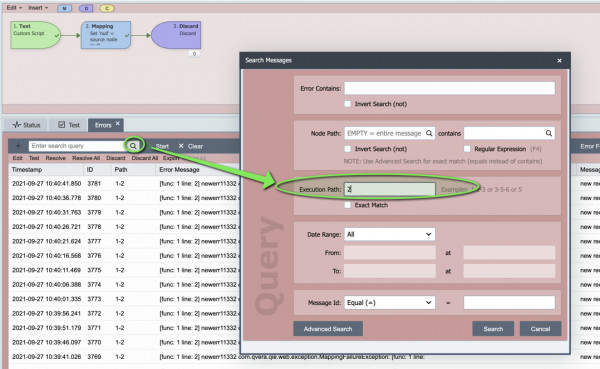600x369 pixels.
Task: Open the Insert dropdown menu at the top
Action: (x=38, y=8)
